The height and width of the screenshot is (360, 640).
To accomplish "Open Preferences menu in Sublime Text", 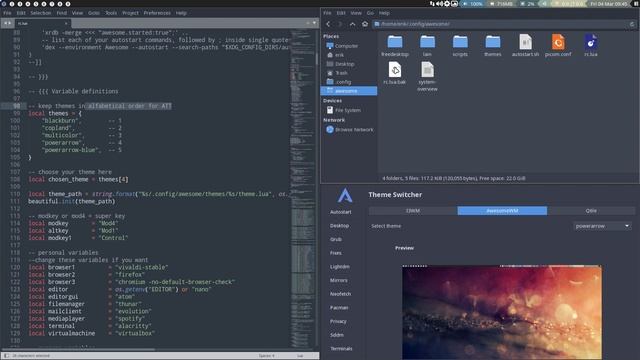I will [x=157, y=13].
